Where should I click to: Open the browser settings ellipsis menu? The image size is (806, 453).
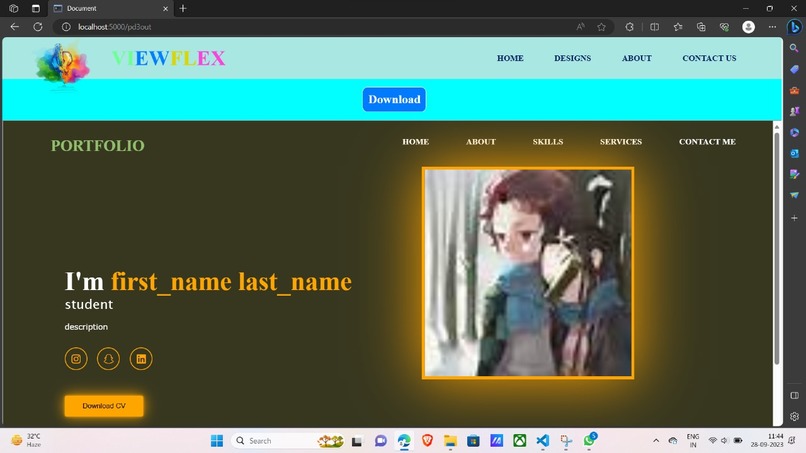772,27
